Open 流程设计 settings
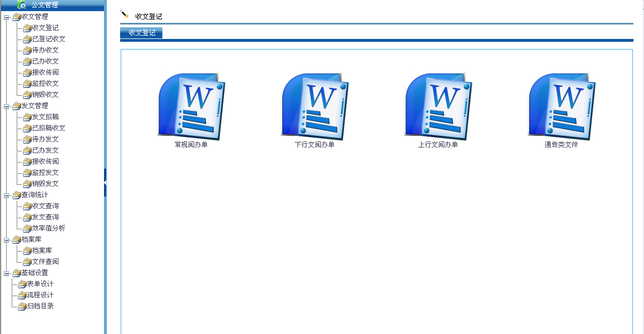This screenshot has height=334, width=644. (x=40, y=295)
